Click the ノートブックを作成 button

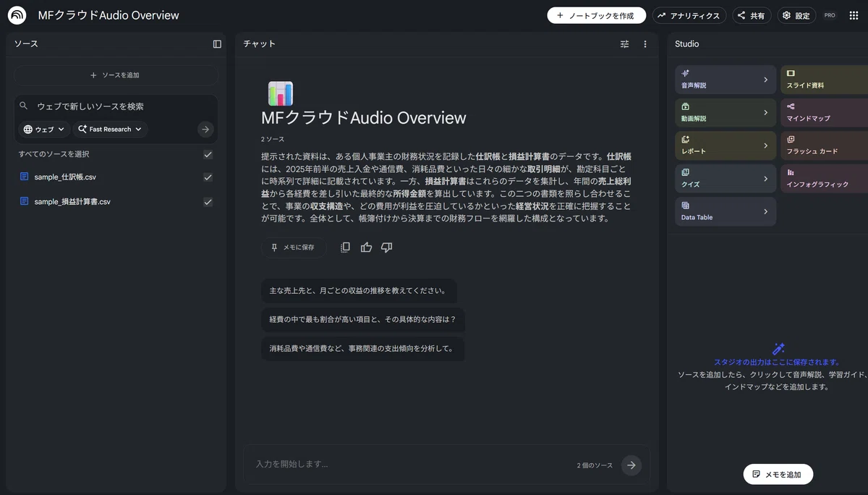point(596,15)
